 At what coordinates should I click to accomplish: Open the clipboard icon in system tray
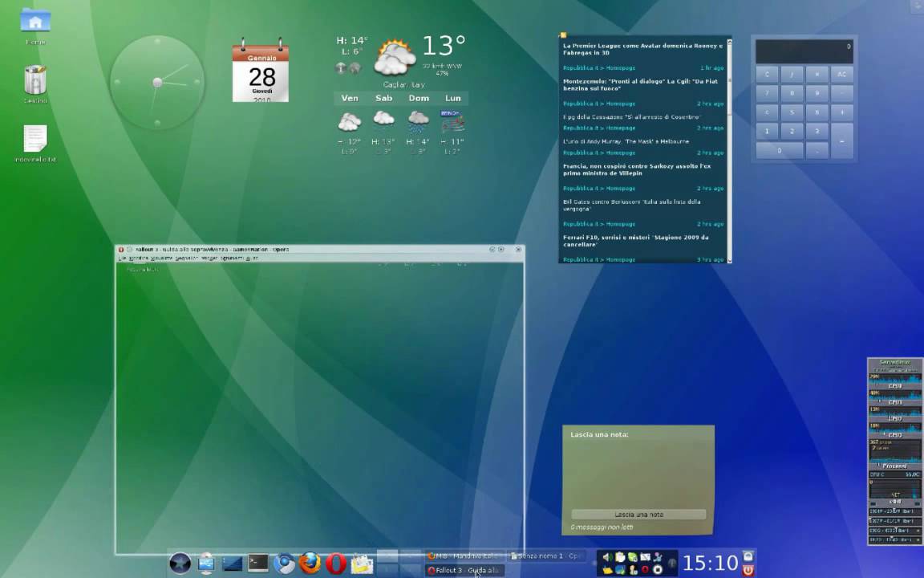[620, 557]
